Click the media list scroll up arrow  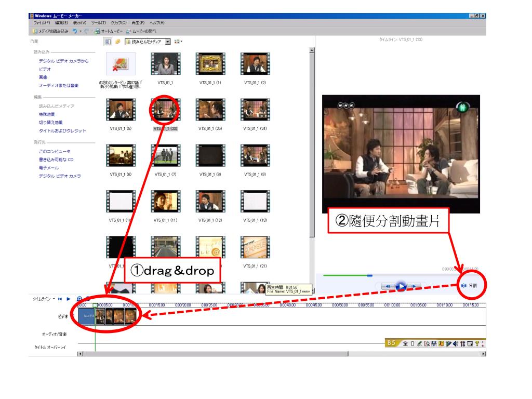coord(312,50)
